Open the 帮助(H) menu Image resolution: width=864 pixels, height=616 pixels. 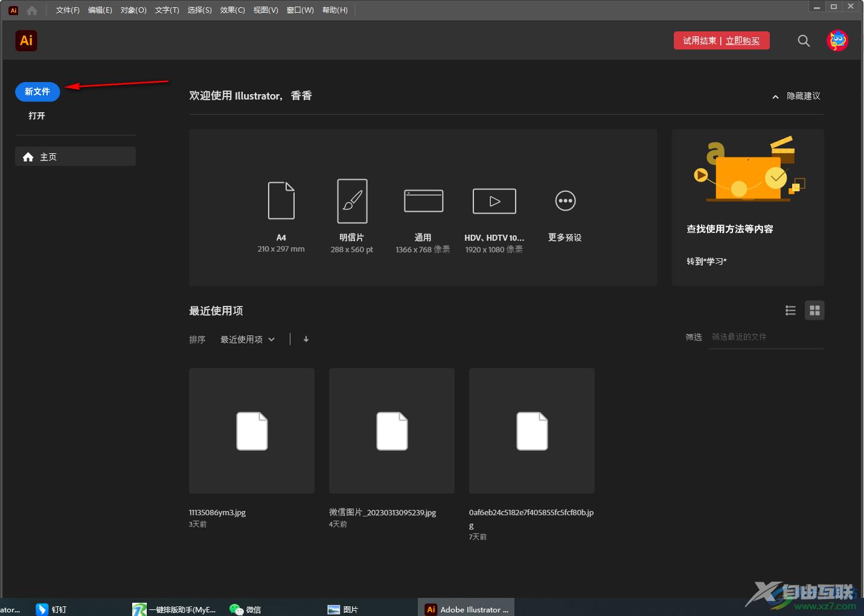[335, 10]
